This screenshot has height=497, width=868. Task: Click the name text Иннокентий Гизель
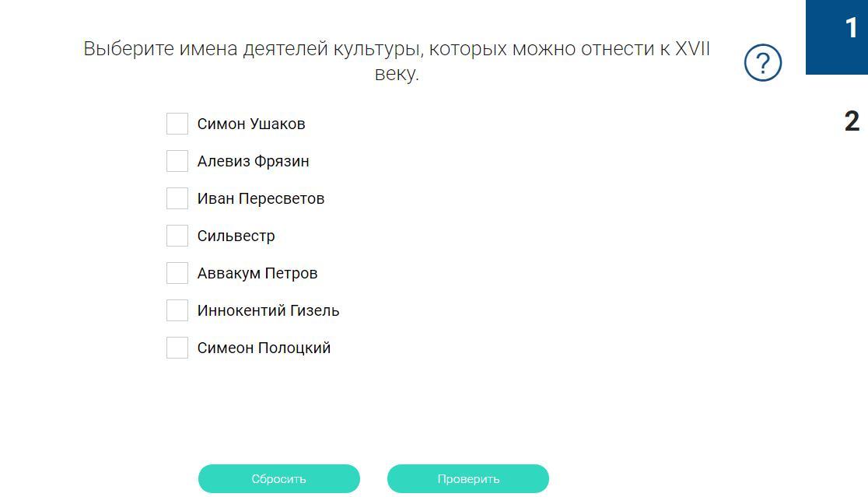pos(268,310)
